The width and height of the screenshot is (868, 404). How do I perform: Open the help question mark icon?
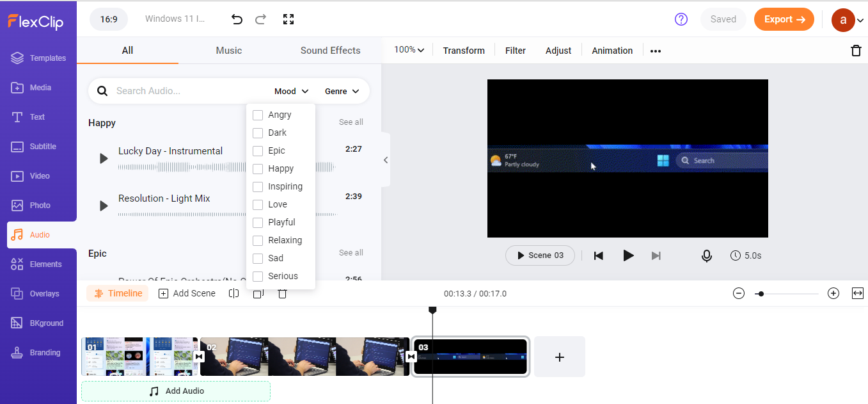(x=681, y=19)
